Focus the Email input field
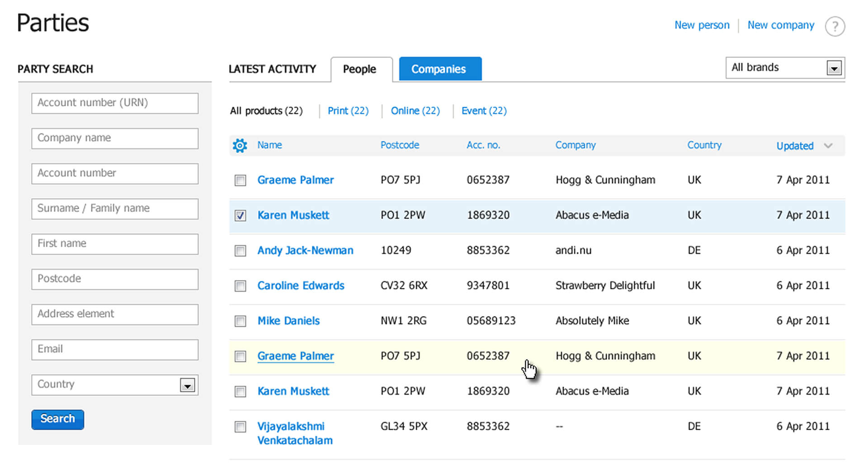 (x=115, y=350)
